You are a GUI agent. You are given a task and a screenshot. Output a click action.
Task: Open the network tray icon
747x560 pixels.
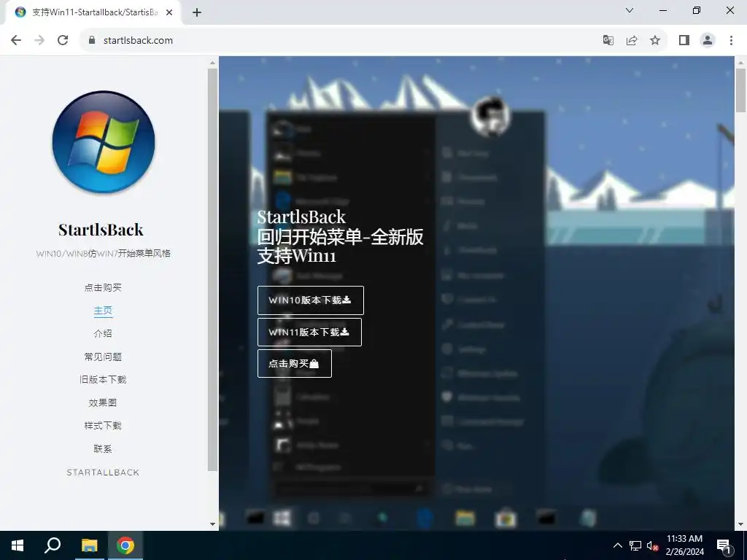point(635,545)
